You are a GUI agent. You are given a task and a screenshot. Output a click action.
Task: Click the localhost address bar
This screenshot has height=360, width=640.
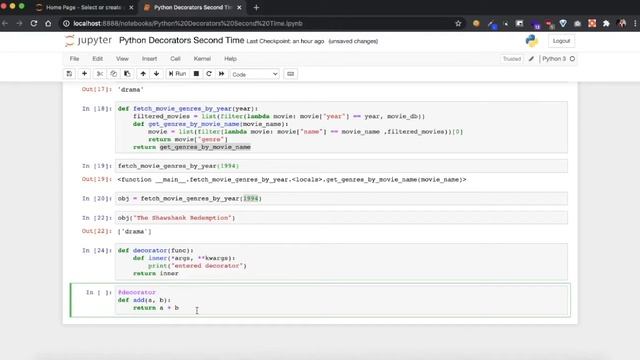point(261,23)
